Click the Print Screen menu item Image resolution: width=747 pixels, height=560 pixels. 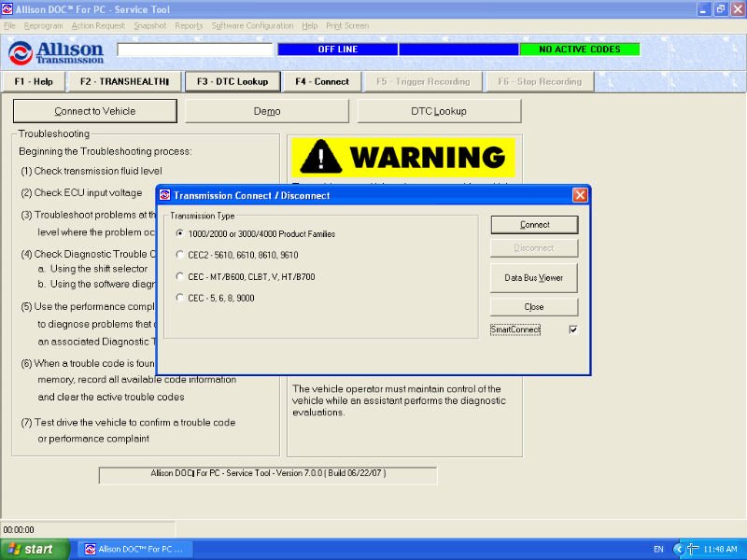coord(347,26)
